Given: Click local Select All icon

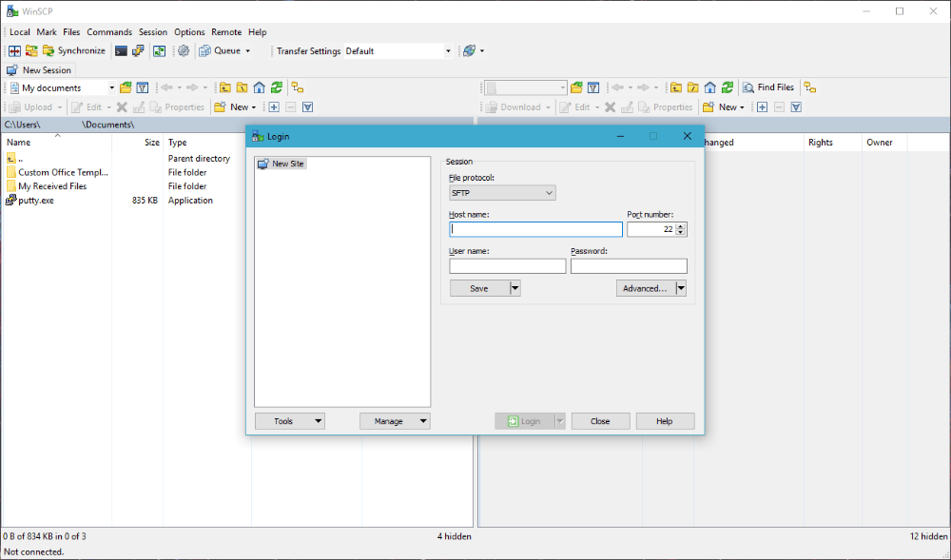Looking at the screenshot, I should pos(307,107).
